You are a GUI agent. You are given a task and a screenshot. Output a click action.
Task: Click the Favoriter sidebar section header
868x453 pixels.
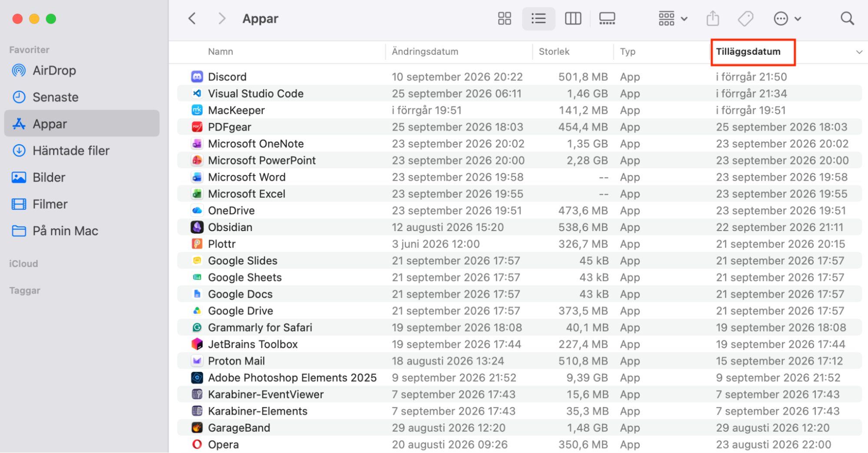(x=29, y=50)
